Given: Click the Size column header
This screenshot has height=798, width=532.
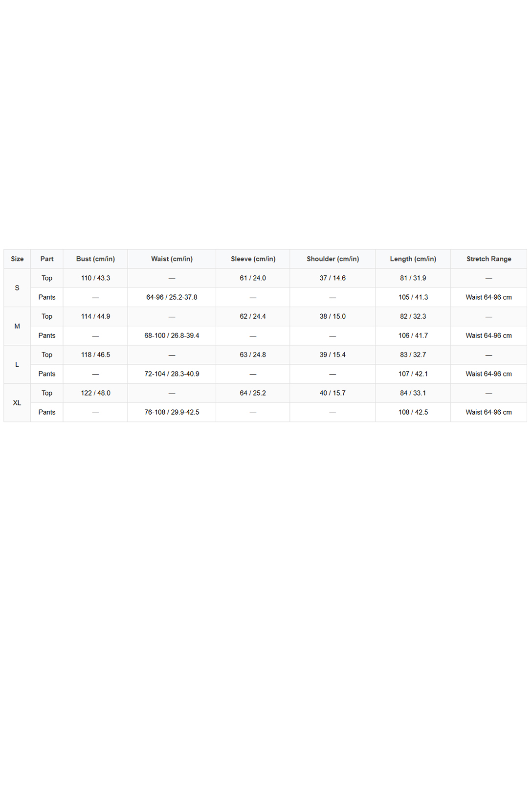Looking at the screenshot, I should coord(17,259).
